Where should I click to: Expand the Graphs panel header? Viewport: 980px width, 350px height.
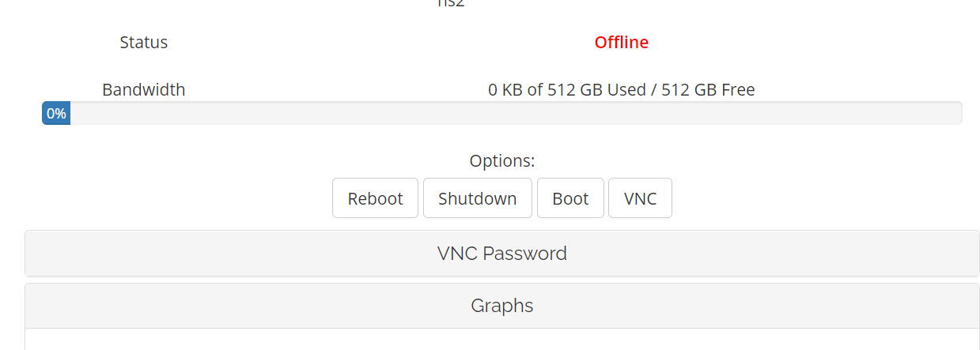[501, 306]
